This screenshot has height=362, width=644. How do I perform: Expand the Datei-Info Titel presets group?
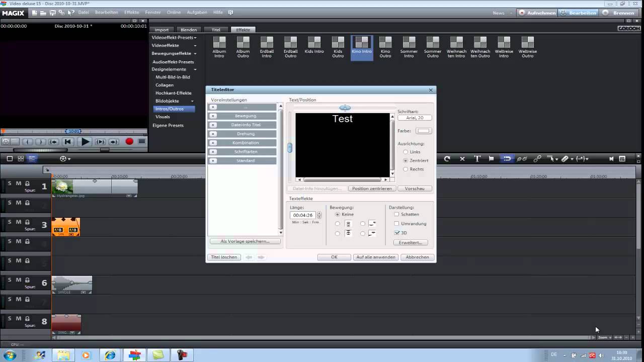(x=213, y=125)
